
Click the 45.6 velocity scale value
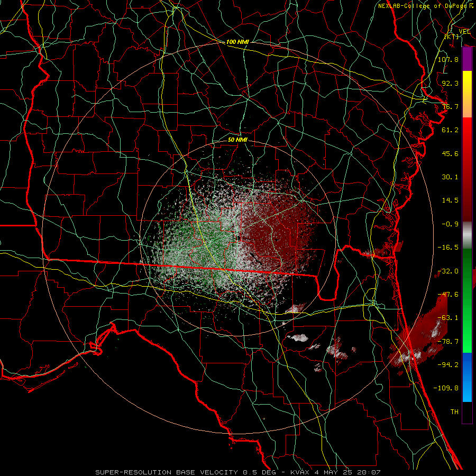pos(450,153)
